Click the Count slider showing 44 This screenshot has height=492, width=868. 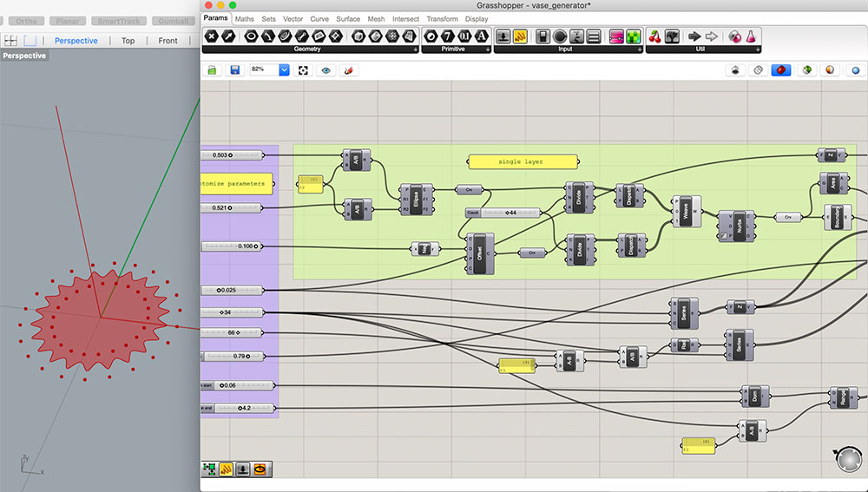(503, 213)
